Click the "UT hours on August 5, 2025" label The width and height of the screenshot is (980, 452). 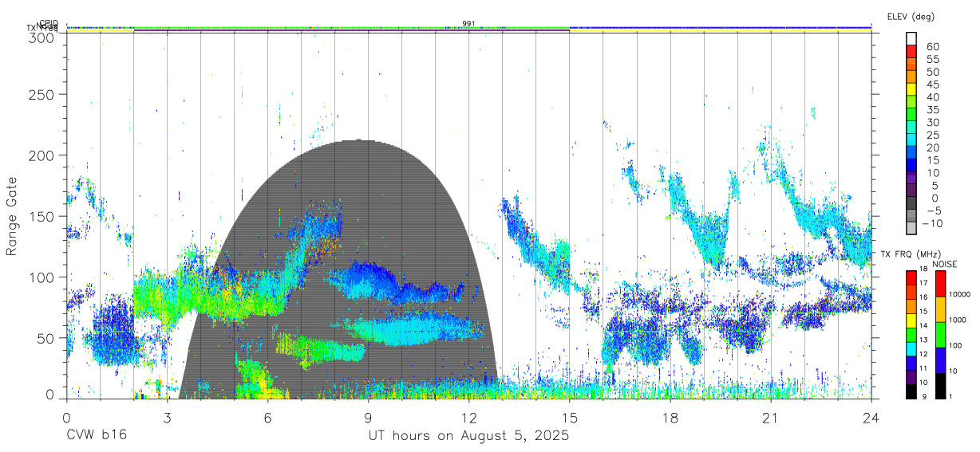click(x=468, y=436)
